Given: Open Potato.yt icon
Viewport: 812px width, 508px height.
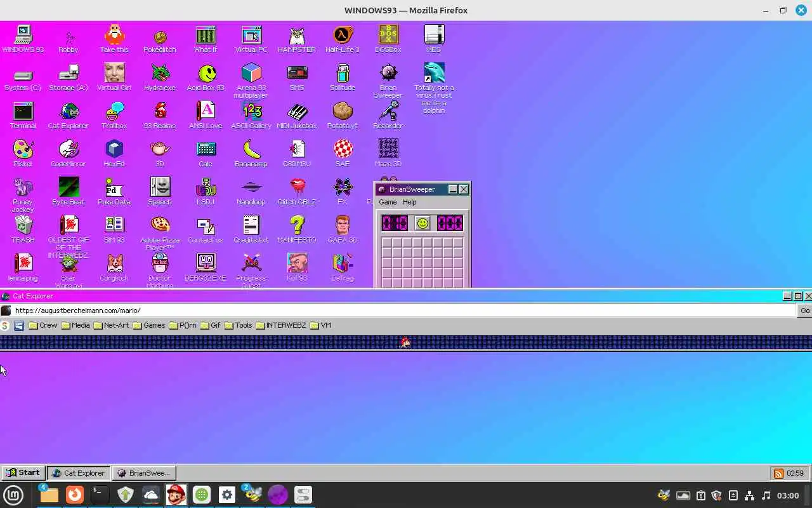Looking at the screenshot, I should coord(343,116).
